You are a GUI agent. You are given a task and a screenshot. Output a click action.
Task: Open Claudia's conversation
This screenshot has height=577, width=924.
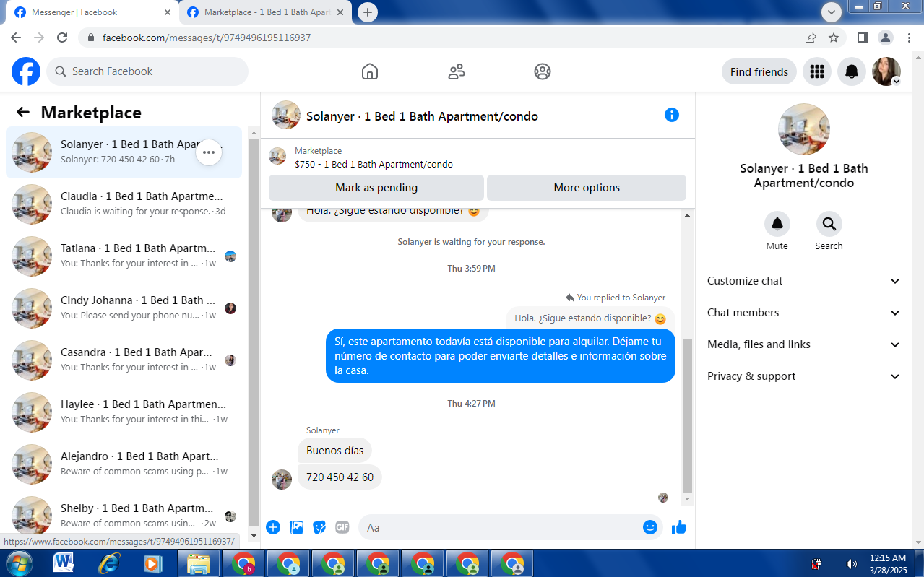tap(124, 204)
